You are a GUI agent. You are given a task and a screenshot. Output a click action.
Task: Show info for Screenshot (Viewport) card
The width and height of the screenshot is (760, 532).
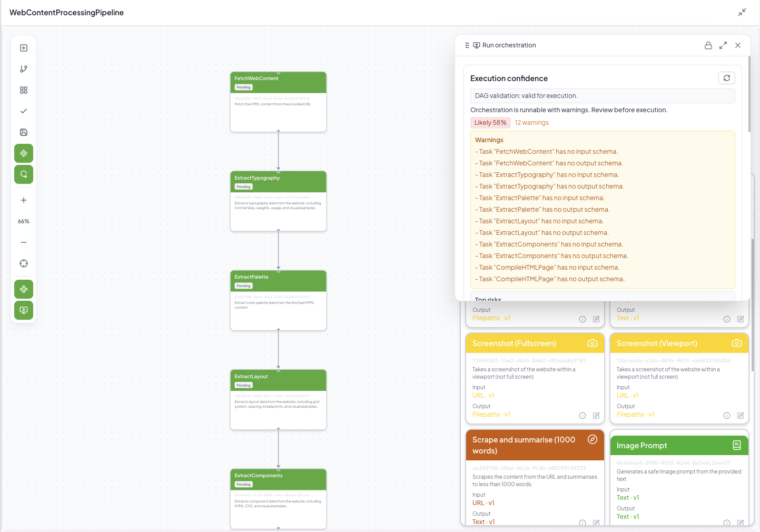[x=727, y=416]
